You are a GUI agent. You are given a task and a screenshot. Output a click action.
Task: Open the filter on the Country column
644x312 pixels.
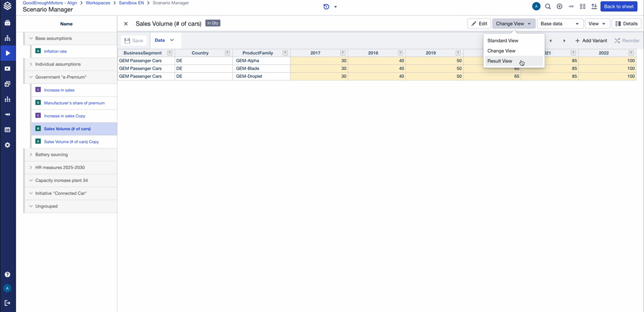227,53
